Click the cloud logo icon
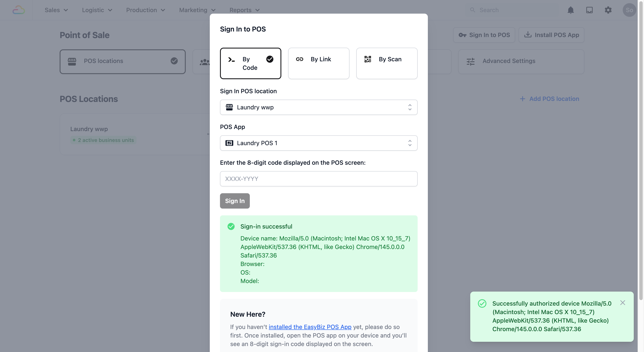 point(19,10)
